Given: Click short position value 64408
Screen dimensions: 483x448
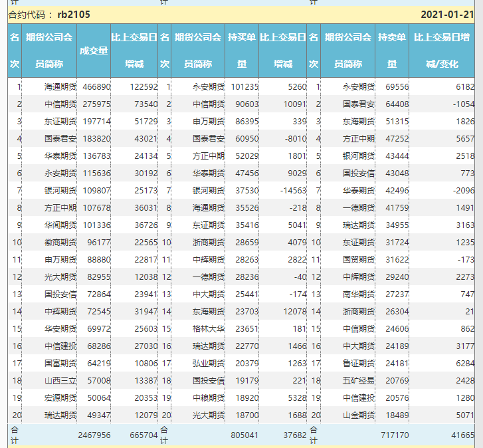Looking at the screenshot, I should 397,104.
